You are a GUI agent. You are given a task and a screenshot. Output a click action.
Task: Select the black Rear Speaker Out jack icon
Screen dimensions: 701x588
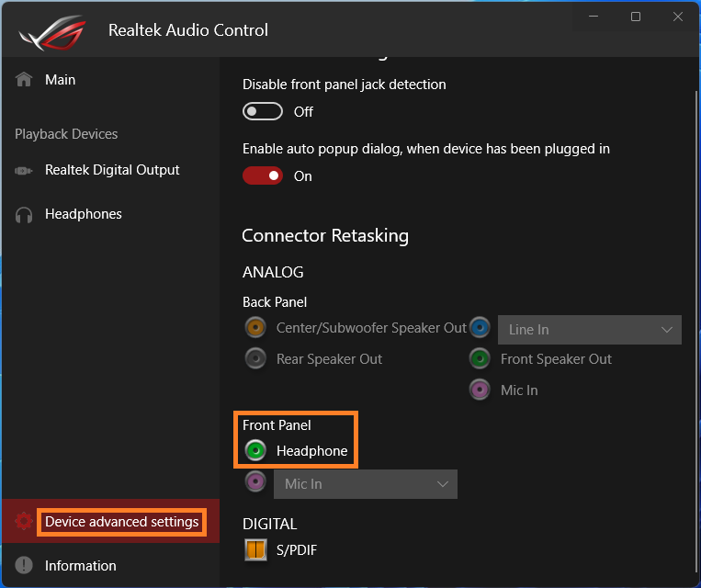255,358
